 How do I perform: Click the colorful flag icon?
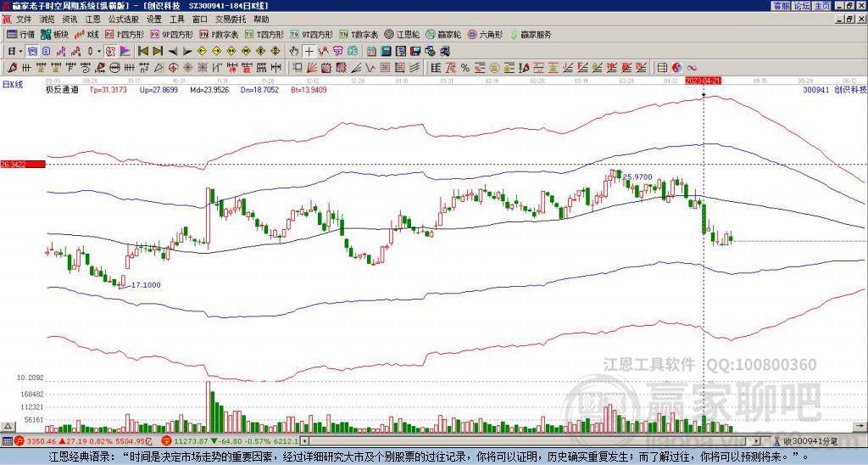[x=125, y=52]
